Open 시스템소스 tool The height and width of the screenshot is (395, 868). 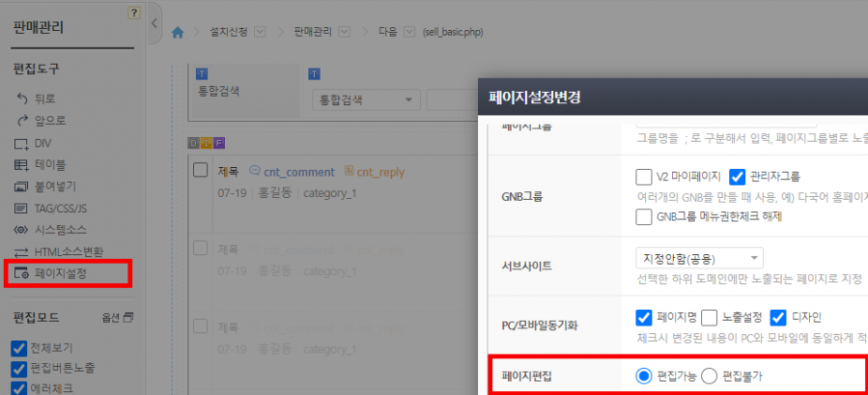tap(54, 230)
